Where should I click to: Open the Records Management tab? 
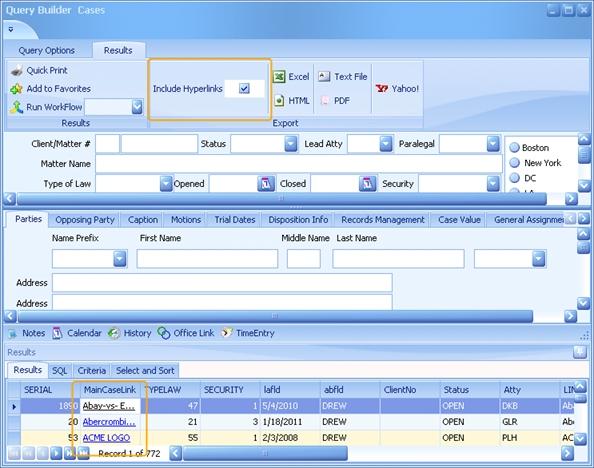click(383, 220)
